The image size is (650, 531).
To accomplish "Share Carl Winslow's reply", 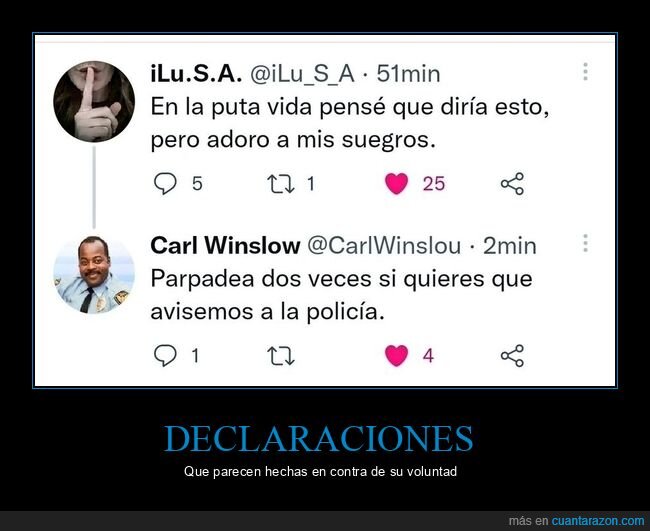I will (x=512, y=356).
